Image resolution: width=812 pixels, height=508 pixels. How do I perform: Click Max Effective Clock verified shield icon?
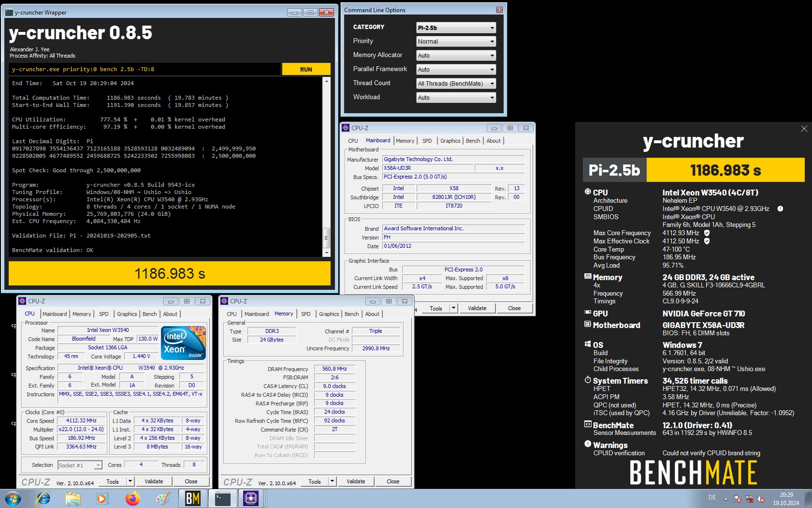coord(707,241)
